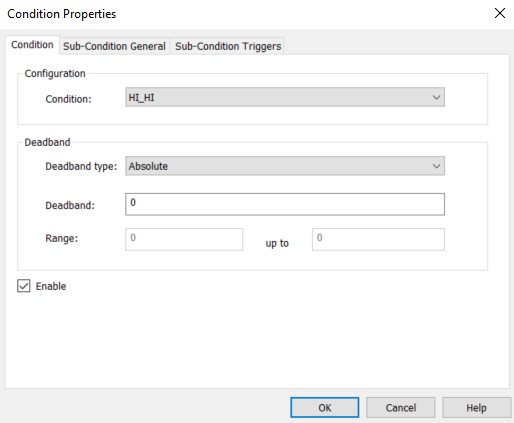Click the Enable checkbox label text

pos(51,286)
